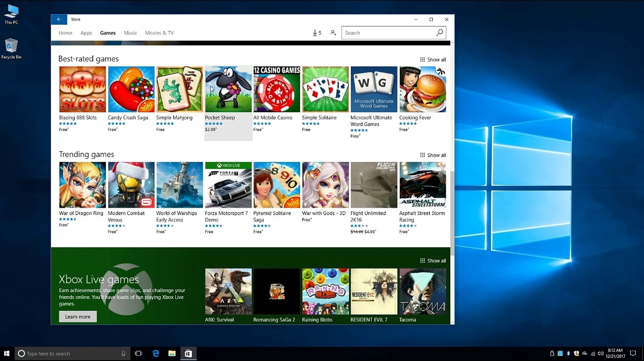Click the Store back arrow button

59,19
